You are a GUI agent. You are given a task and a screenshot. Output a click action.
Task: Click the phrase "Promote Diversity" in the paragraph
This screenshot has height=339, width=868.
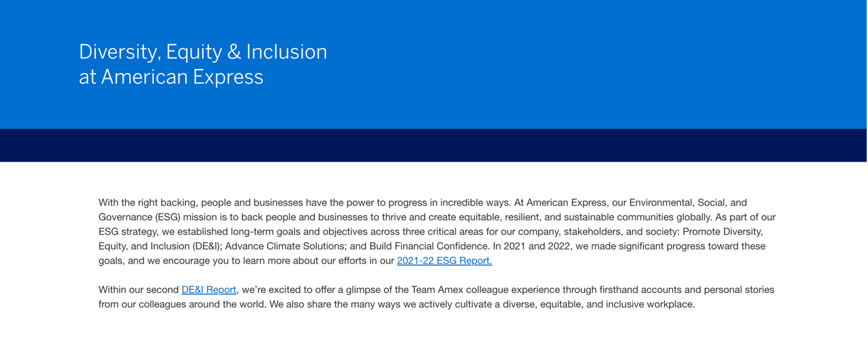(723, 232)
